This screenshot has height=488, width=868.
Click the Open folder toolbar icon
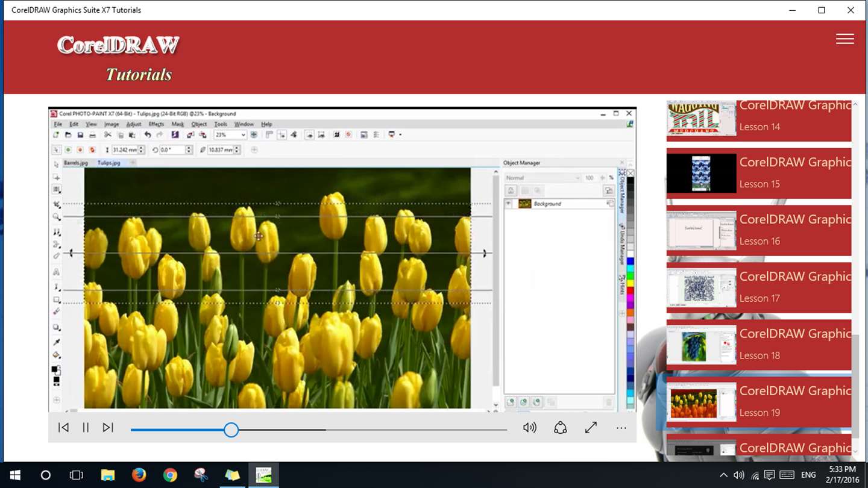pos(68,135)
